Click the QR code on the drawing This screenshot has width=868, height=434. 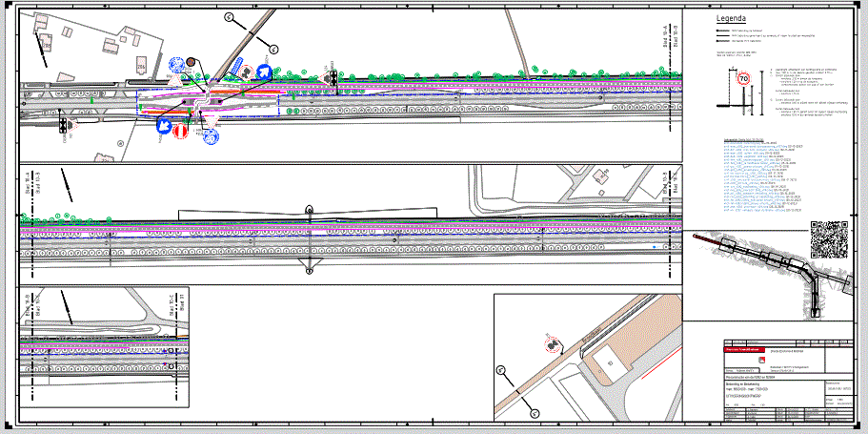tap(829, 239)
